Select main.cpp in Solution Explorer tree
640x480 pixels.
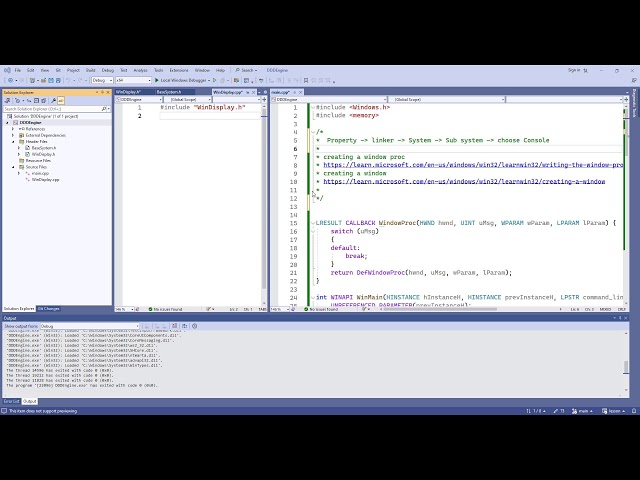(x=40, y=173)
